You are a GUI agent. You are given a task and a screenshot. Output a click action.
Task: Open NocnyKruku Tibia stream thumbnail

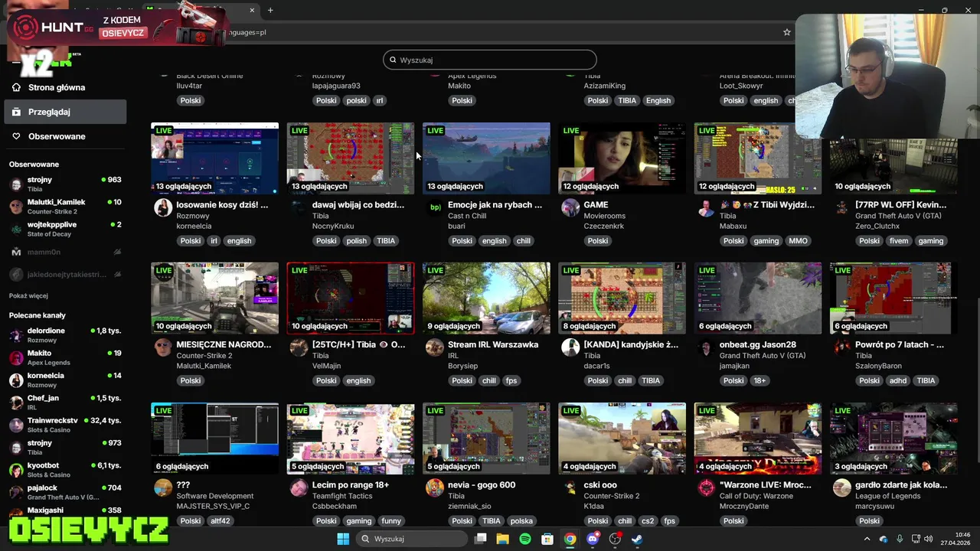[x=351, y=158]
